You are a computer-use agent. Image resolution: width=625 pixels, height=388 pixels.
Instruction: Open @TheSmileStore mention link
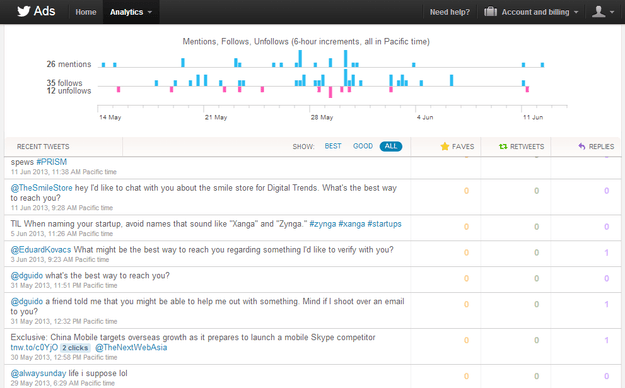[x=41, y=188]
